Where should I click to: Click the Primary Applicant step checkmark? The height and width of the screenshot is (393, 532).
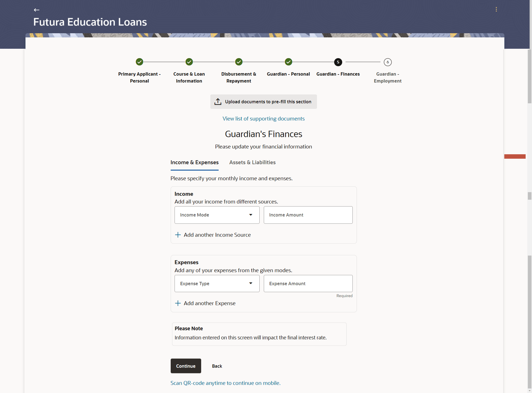139,62
